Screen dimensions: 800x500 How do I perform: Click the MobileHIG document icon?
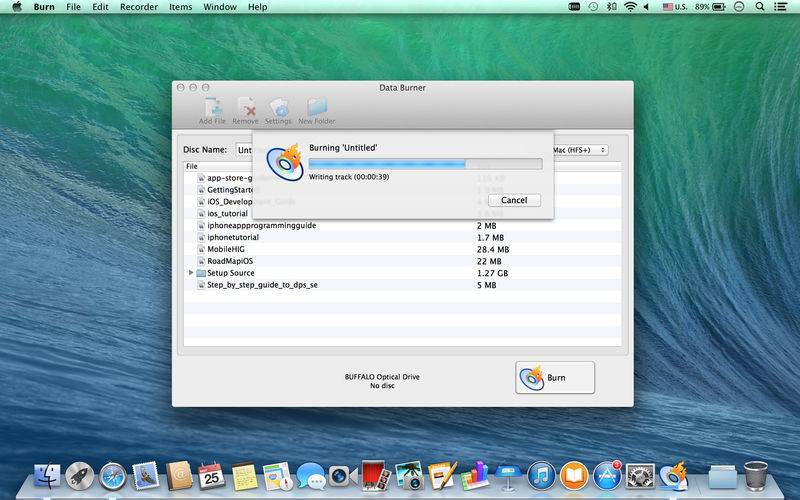(x=201, y=249)
